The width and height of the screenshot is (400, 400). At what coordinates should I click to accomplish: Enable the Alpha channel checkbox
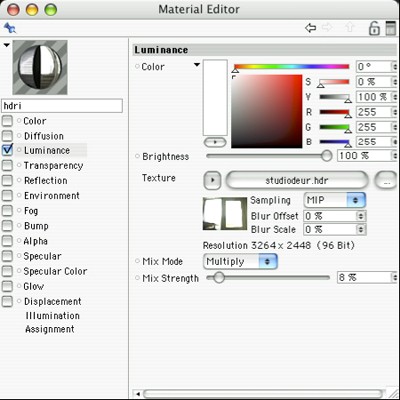pyautogui.click(x=7, y=241)
